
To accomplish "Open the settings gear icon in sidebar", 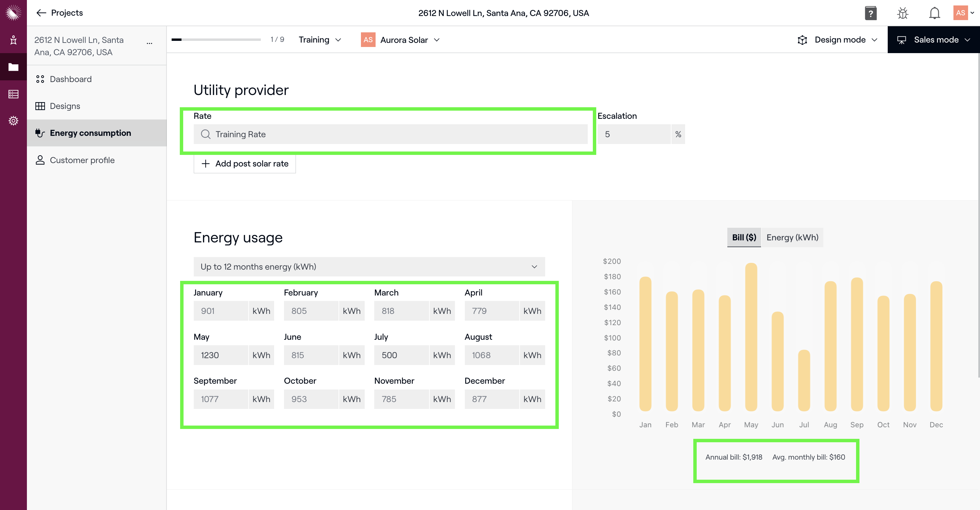I will pyautogui.click(x=13, y=121).
